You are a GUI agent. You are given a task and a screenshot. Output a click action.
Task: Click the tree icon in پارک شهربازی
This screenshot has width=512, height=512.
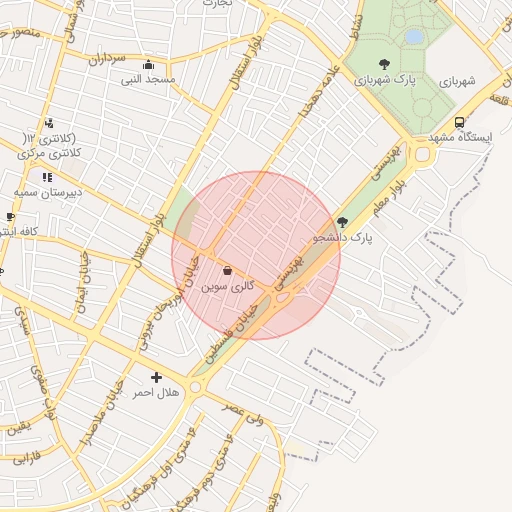point(384,64)
